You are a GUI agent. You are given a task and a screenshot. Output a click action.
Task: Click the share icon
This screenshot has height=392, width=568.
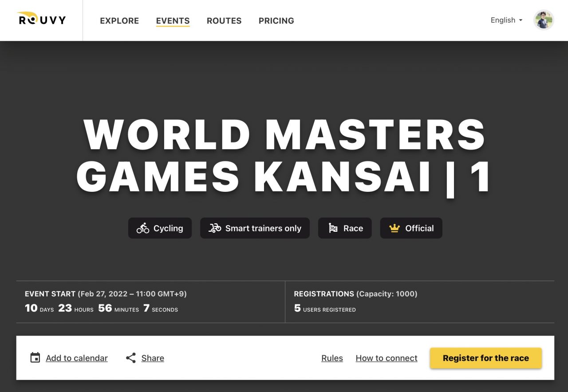click(130, 358)
